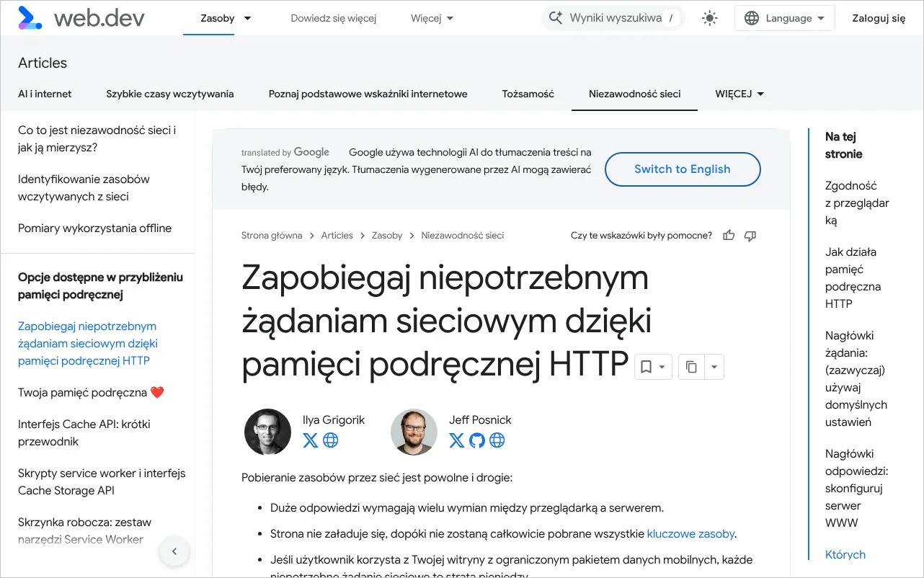Open Identyfikowanie zasobów wczytywanych z sieci

(x=84, y=188)
